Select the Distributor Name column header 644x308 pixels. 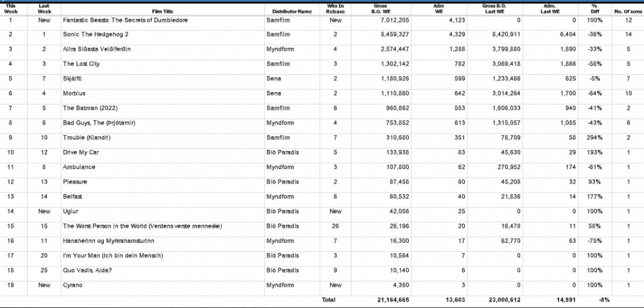click(291, 11)
